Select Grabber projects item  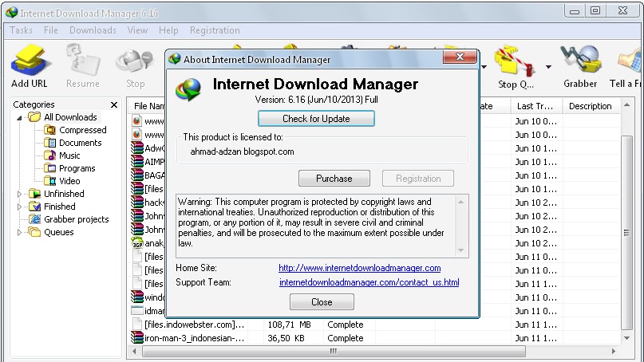tap(76, 219)
